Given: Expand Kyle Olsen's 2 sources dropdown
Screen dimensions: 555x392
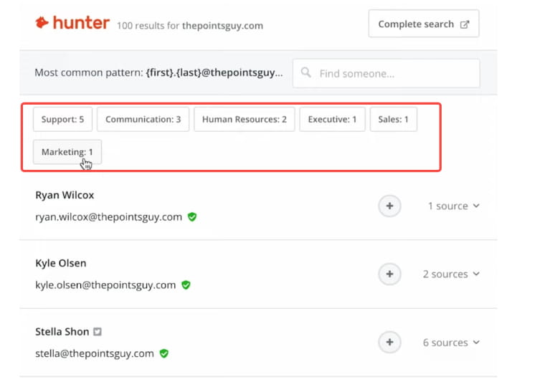Looking at the screenshot, I should tap(450, 274).
